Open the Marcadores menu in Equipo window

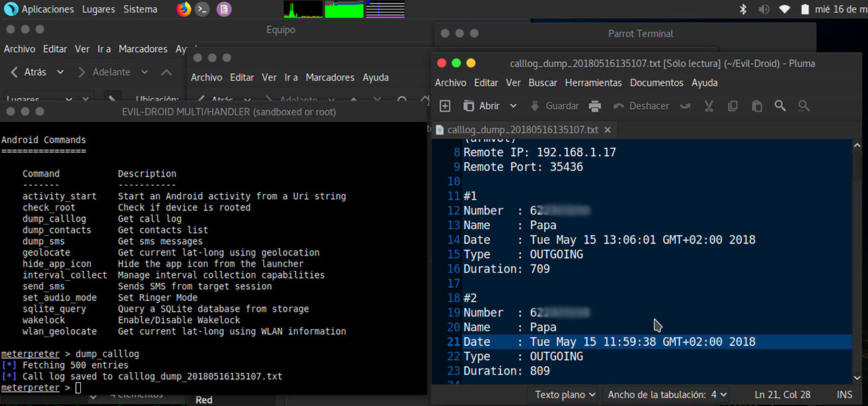[143, 49]
